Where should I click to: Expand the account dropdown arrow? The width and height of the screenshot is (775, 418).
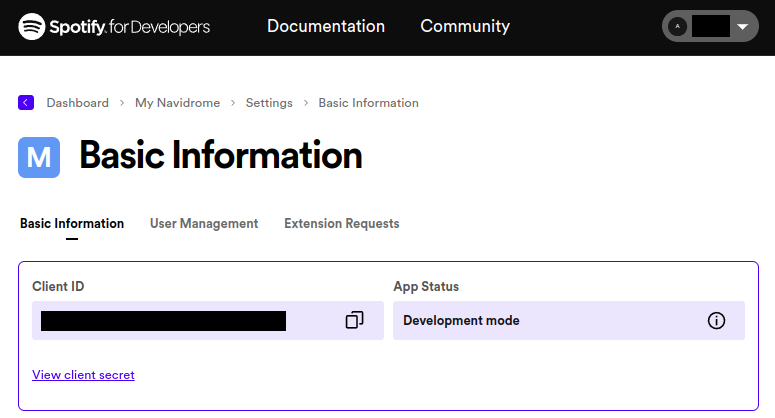(742, 27)
